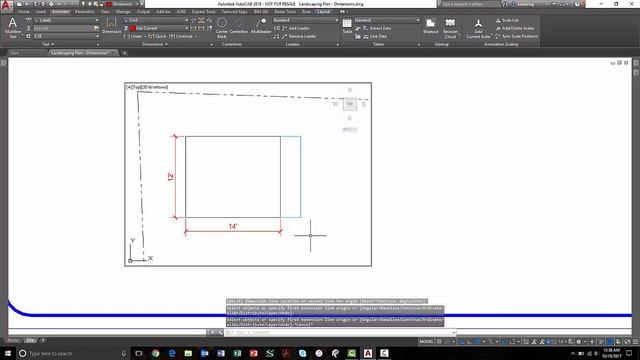The image size is (640, 360).
Task: Select the Wipeout tool
Action: (431, 26)
